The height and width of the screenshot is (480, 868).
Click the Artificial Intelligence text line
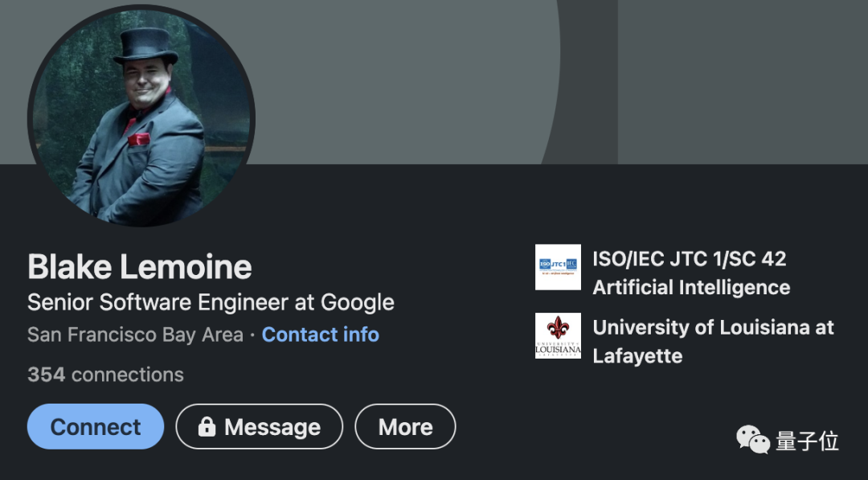pos(691,287)
